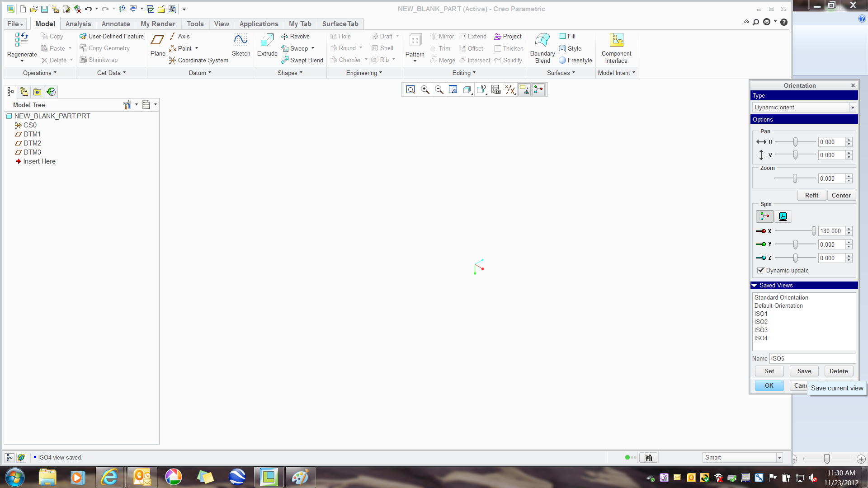The image size is (868, 488).
Task: Open the Swept Blend tool
Action: click(x=302, y=60)
